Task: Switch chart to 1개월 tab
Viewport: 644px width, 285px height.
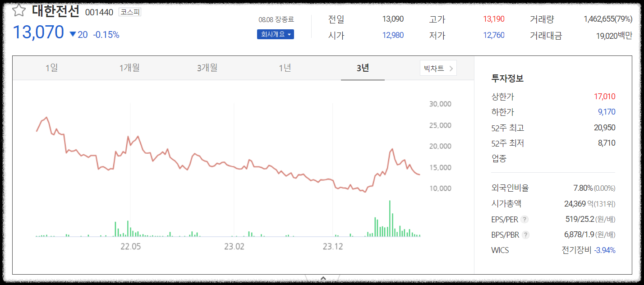Action: coord(129,68)
